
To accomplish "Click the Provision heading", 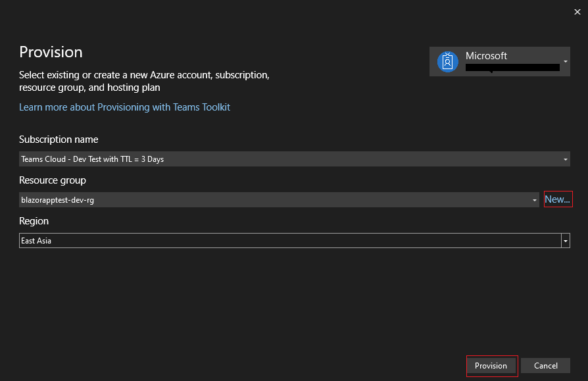I will (51, 52).
